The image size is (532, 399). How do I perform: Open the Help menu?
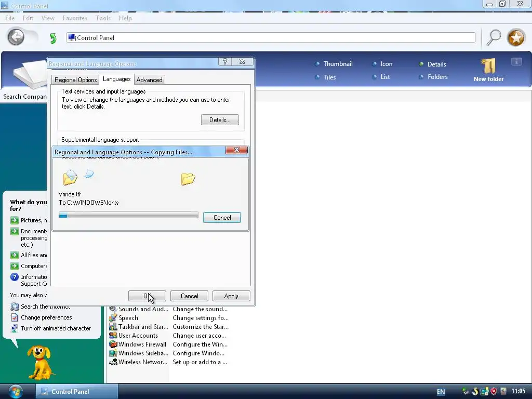[x=125, y=18]
